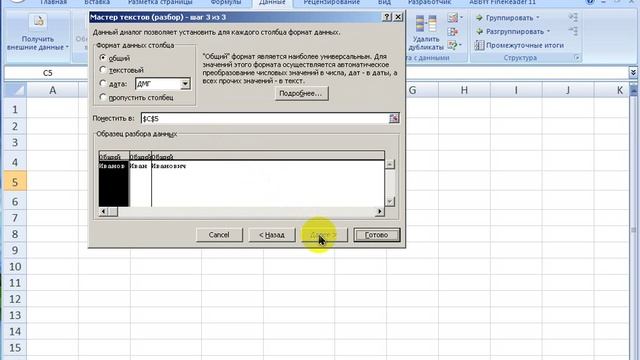Select row header 9
Screen dimensions: 640x360
coord(15,250)
